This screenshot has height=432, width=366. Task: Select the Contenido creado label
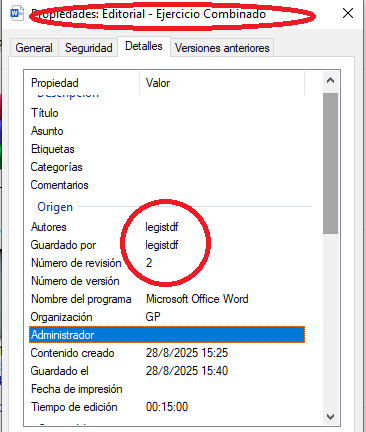tap(72, 353)
